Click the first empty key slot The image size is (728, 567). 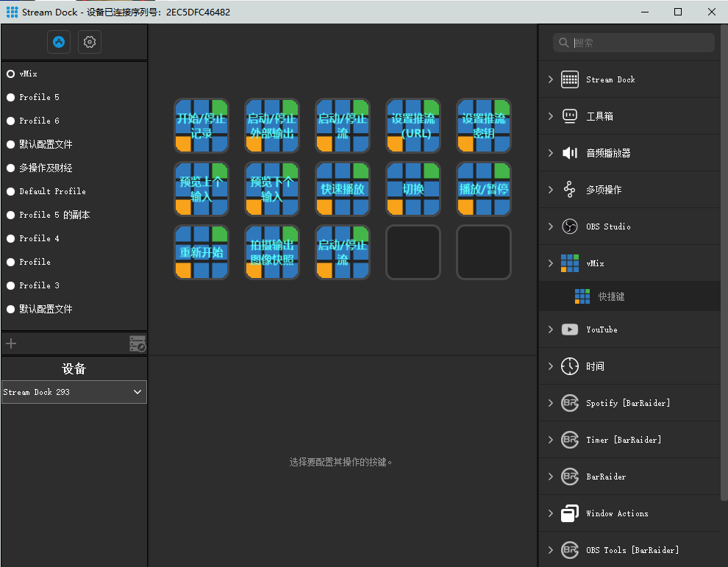click(x=413, y=252)
